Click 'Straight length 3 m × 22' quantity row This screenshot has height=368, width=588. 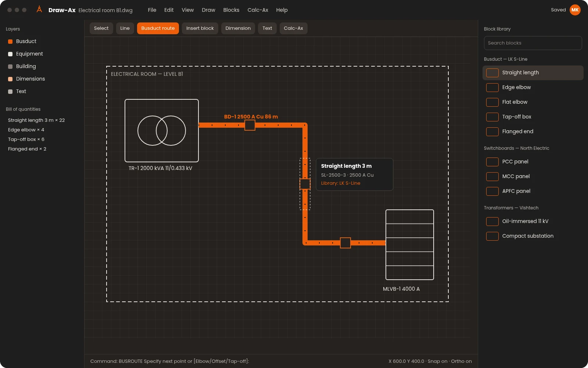click(36, 120)
